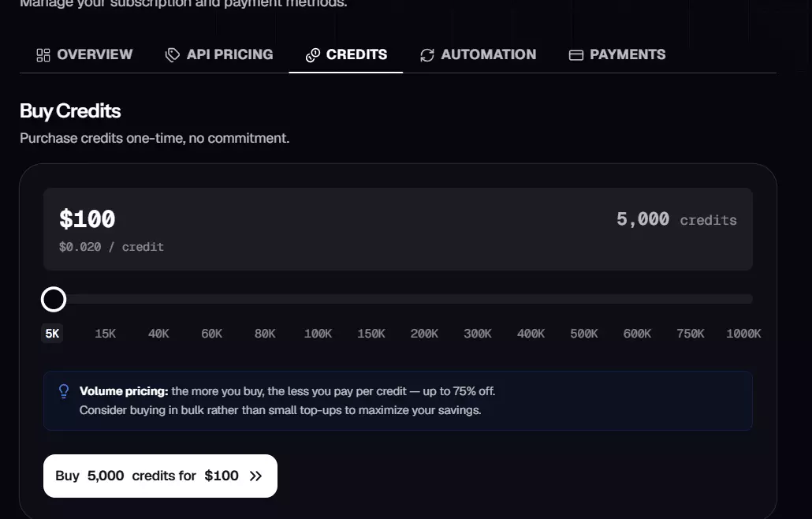The height and width of the screenshot is (519, 812).
Task: Select the 5K credits label
Action: [52, 334]
